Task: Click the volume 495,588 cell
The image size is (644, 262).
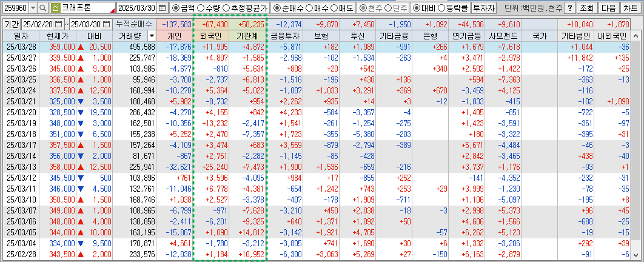Action: [x=134, y=47]
